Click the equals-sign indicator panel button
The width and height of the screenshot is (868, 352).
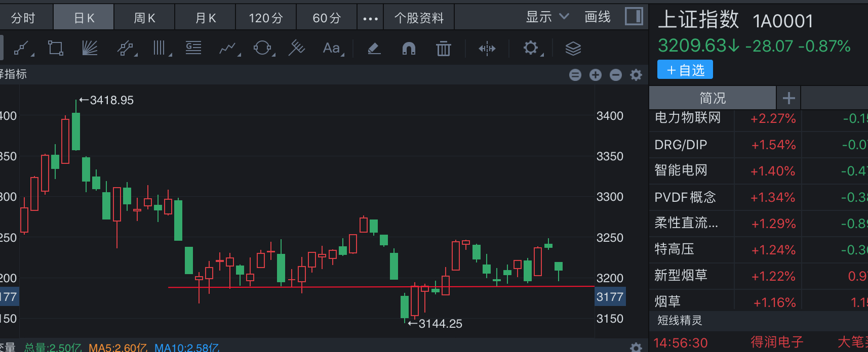[575, 75]
